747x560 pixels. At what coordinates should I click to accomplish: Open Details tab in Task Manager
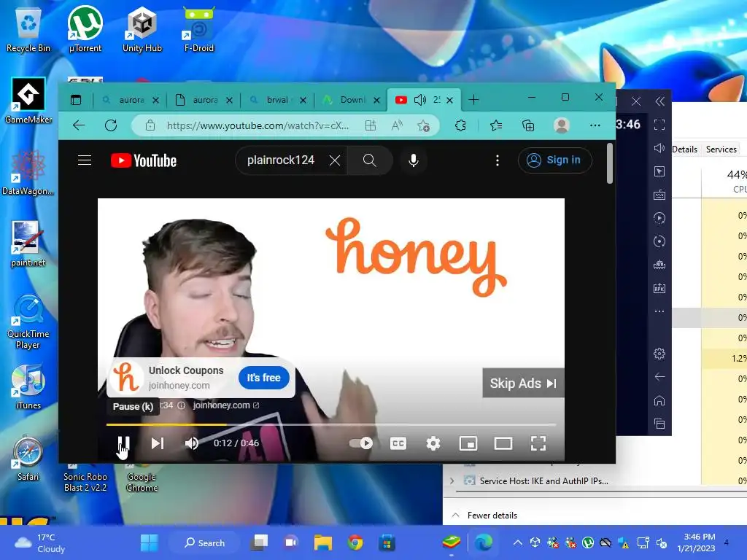684,149
